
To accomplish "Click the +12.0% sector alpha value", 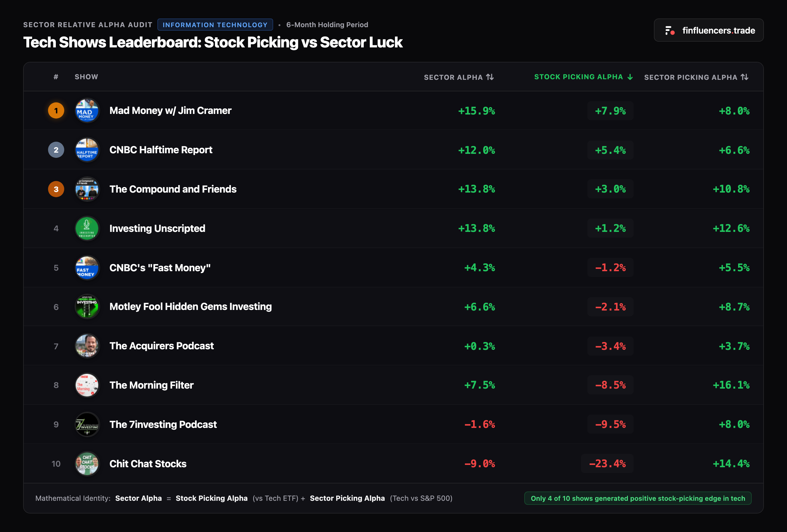I will point(477,150).
